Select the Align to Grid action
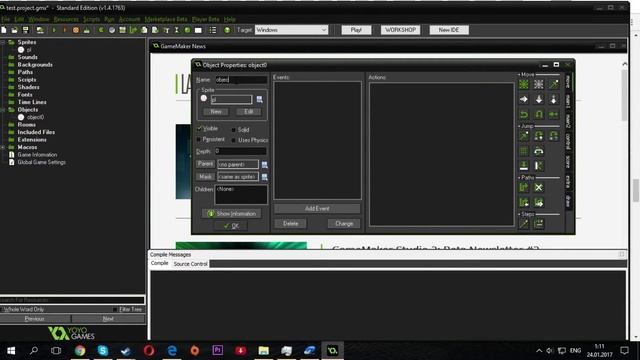The width and height of the screenshot is (640, 360). click(x=524, y=151)
